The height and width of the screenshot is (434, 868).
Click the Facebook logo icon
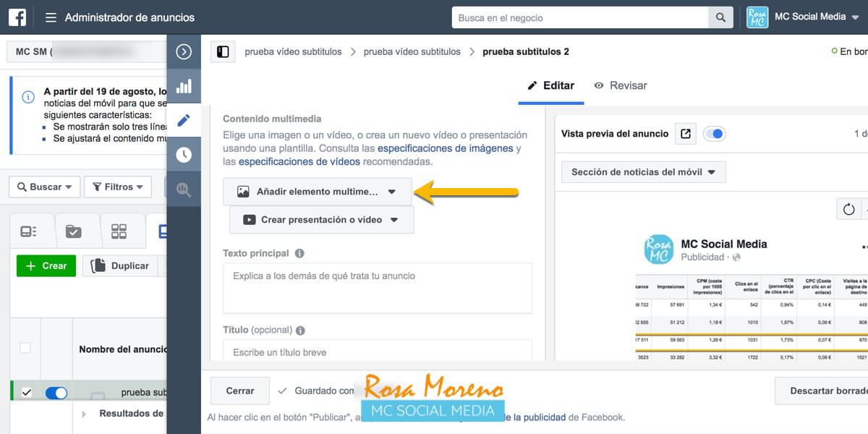click(x=17, y=17)
